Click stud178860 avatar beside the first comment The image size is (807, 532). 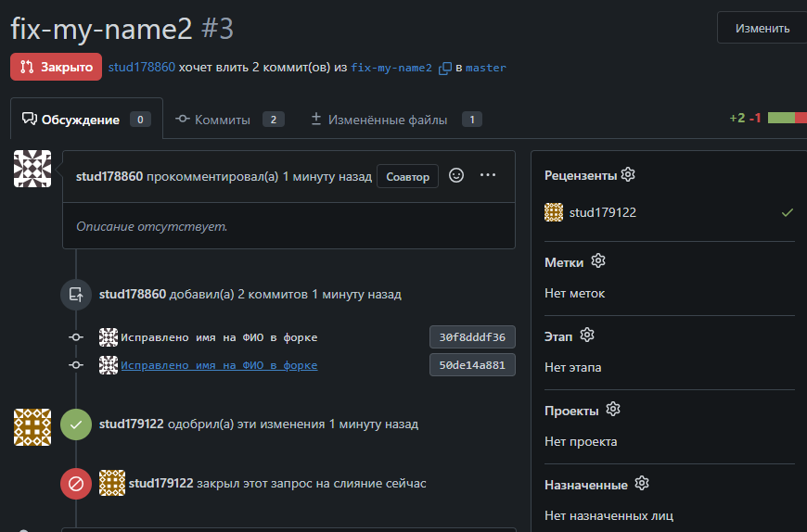click(32, 168)
